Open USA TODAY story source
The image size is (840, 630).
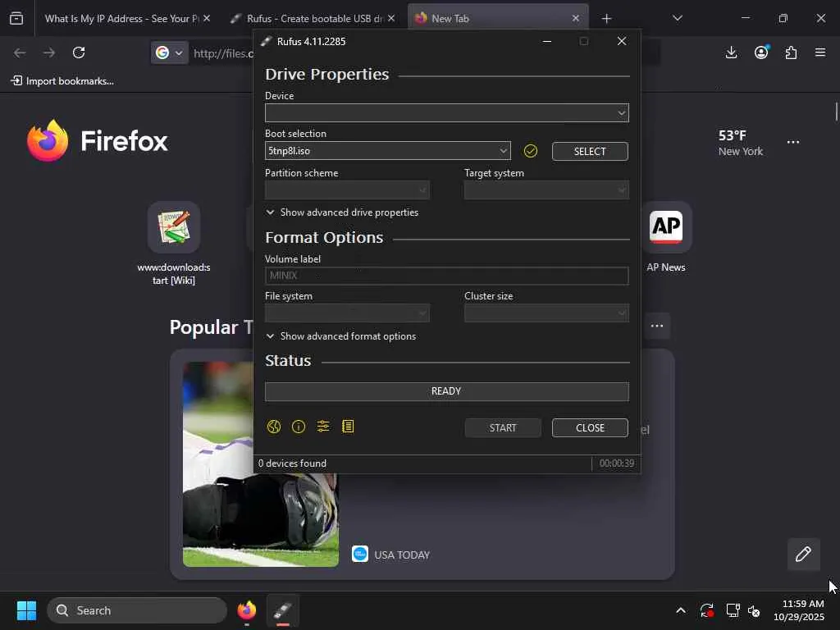point(391,555)
